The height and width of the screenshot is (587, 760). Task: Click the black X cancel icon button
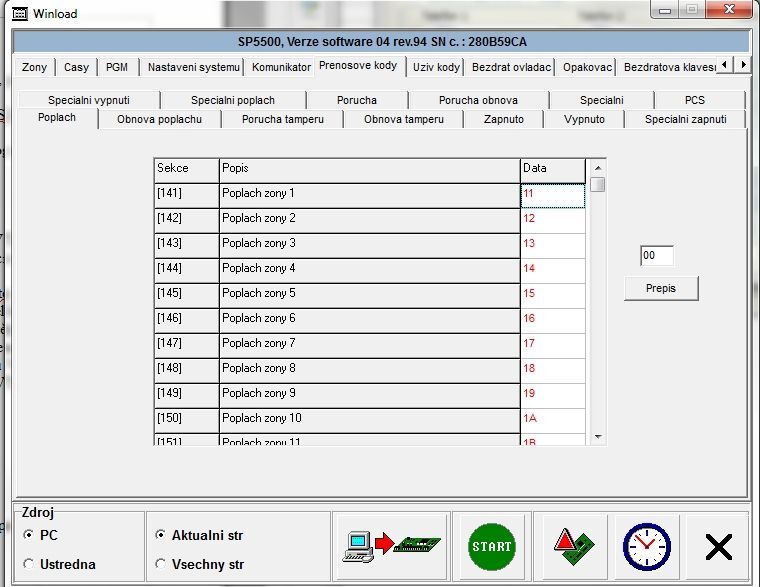(718, 546)
